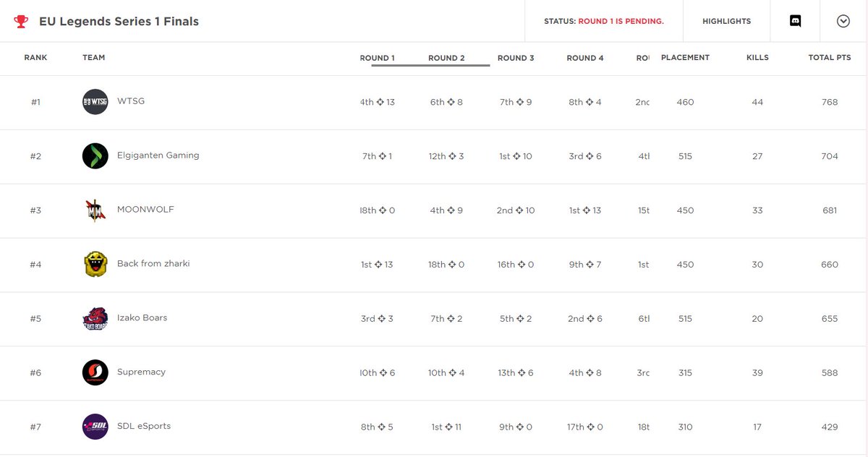
Task: Click the EU Legends Series 1 Finals title
Action: tap(119, 21)
